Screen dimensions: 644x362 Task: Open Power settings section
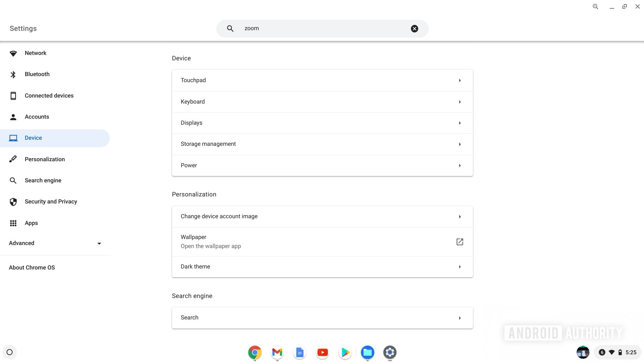tap(322, 165)
